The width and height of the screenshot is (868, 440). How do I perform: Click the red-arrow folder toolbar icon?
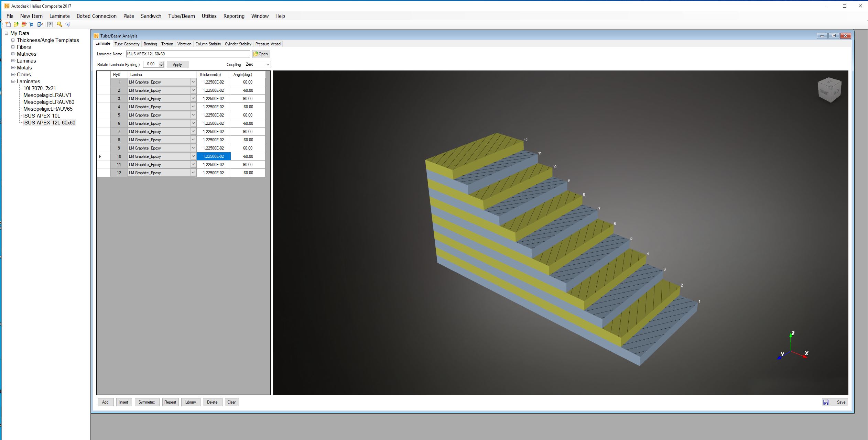24,24
